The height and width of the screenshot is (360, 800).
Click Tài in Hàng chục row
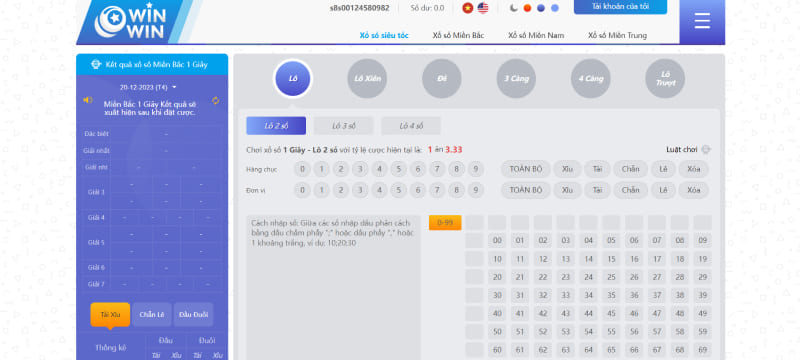tap(597, 169)
